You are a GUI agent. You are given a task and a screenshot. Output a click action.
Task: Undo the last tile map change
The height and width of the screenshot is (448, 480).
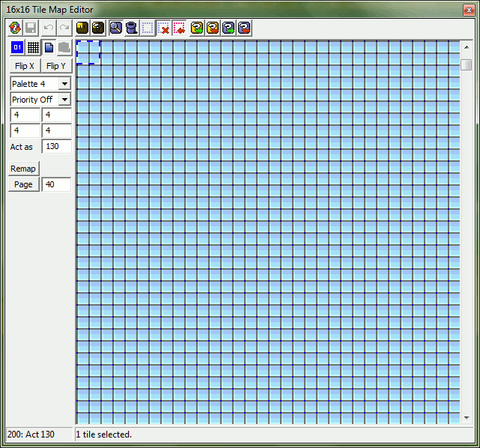(x=49, y=28)
